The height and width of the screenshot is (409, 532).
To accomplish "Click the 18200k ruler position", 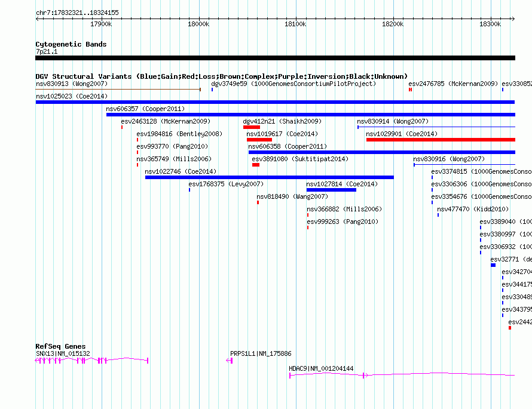I will [x=393, y=24].
